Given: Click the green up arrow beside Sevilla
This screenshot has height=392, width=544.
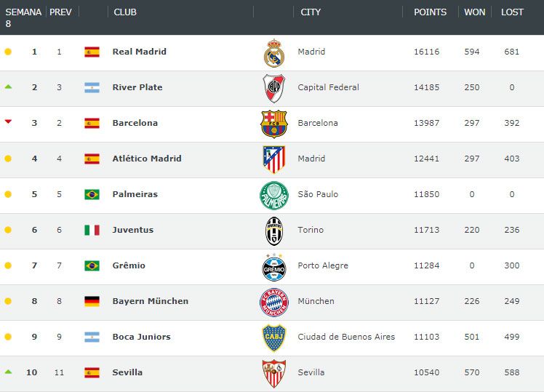Looking at the screenshot, I should (x=8, y=372).
